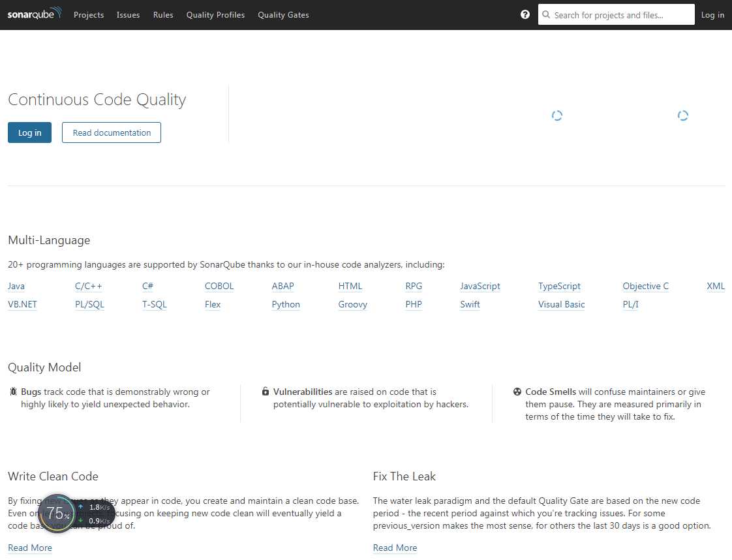Open Quality Gates in navbar
Viewport: 732px width, 560px height.
pos(283,15)
